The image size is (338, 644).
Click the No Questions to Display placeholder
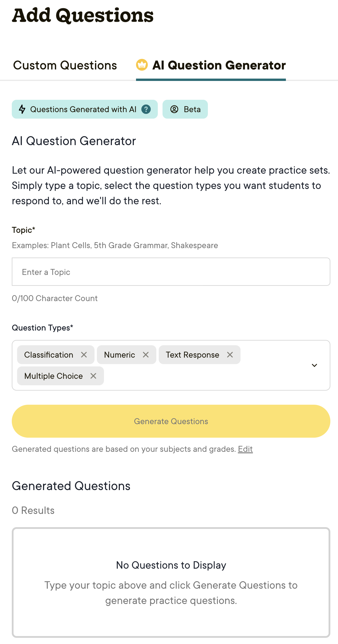click(x=171, y=565)
